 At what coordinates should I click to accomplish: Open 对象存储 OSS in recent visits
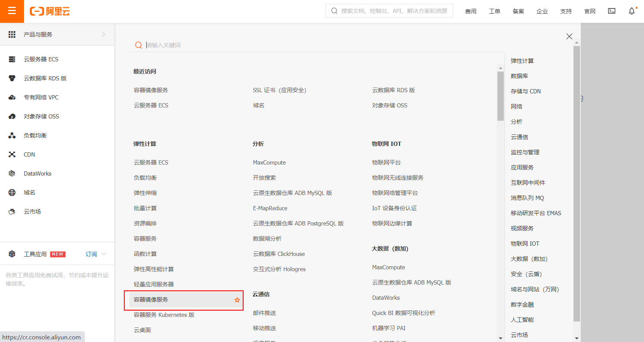click(390, 105)
